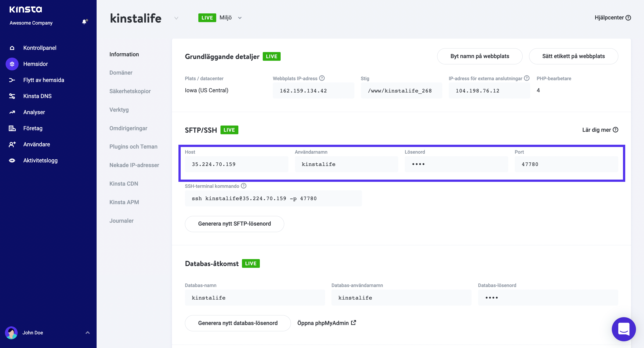The height and width of the screenshot is (348, 644).
Task: Switch to the Domäner tab
Action: [121, 73]
